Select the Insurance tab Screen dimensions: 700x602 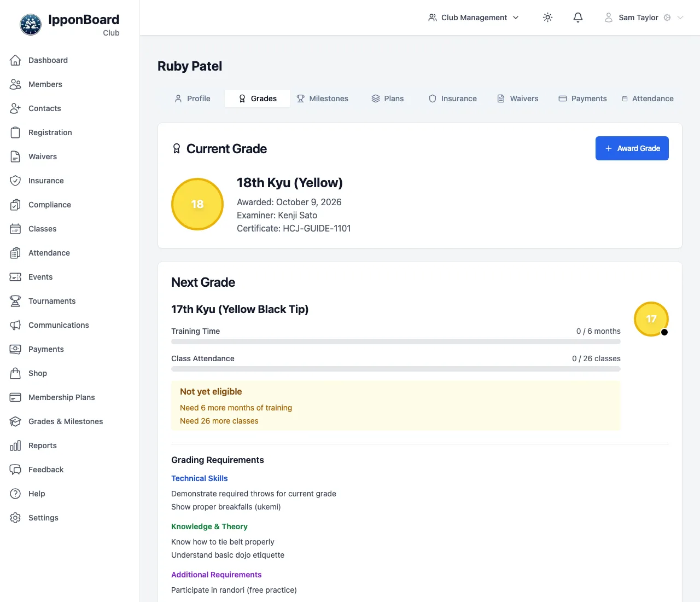[x=453, y=99]
